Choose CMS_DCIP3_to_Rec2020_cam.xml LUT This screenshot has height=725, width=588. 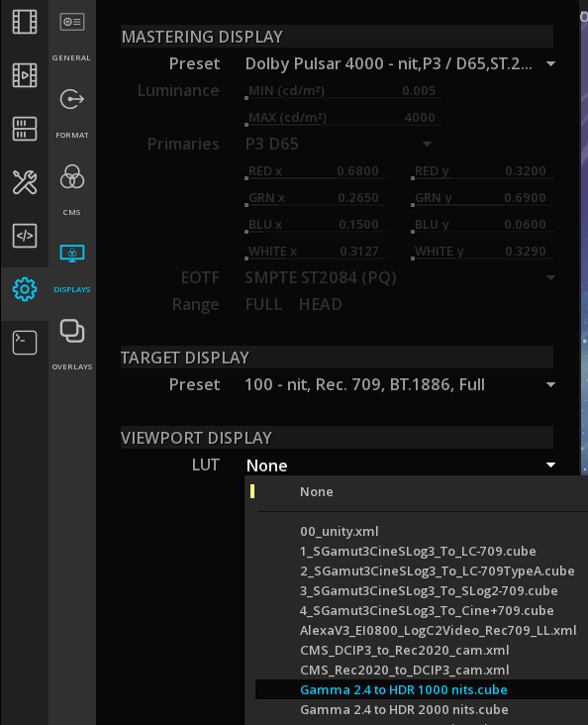click(x=405, y=650)
